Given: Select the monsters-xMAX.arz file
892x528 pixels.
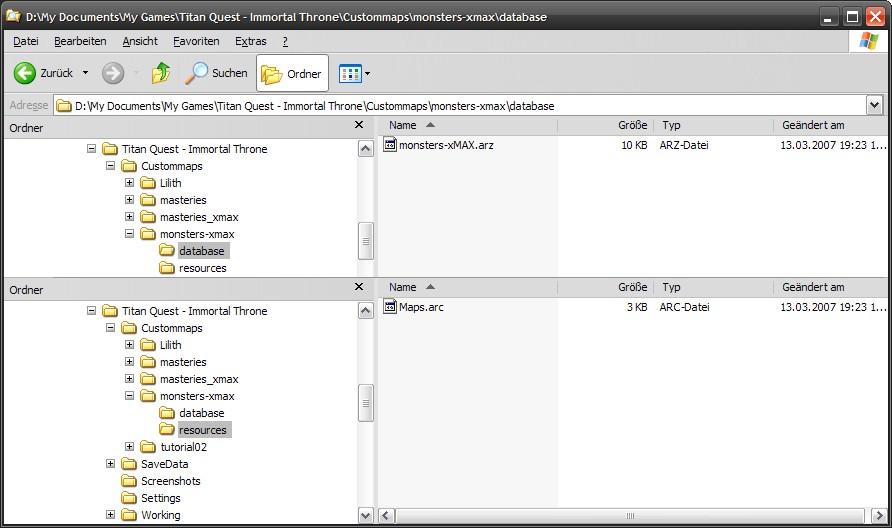Looking at the screenshot, I should (x=445, y=145).
